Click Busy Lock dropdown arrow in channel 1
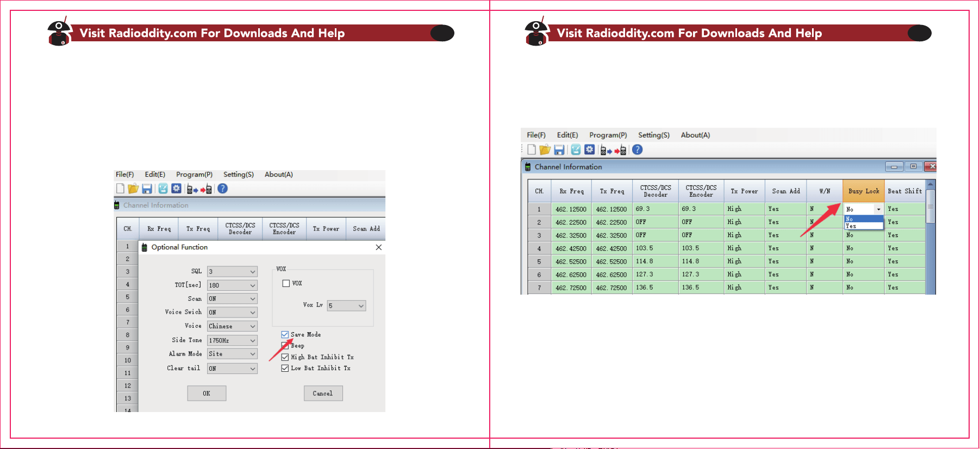Screen dimensions: 980x449 (x=878, y=209)
